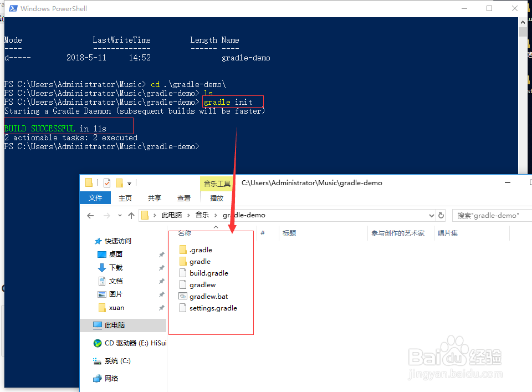
Task: Click 此电脑 in the address breadcrumb
Action: (172, 215)
